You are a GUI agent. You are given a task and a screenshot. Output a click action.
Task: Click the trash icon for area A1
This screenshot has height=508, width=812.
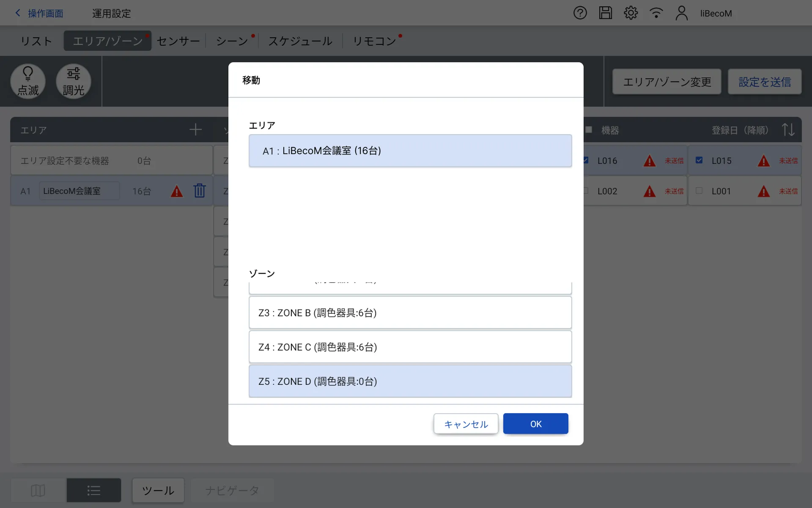point(200,191)
